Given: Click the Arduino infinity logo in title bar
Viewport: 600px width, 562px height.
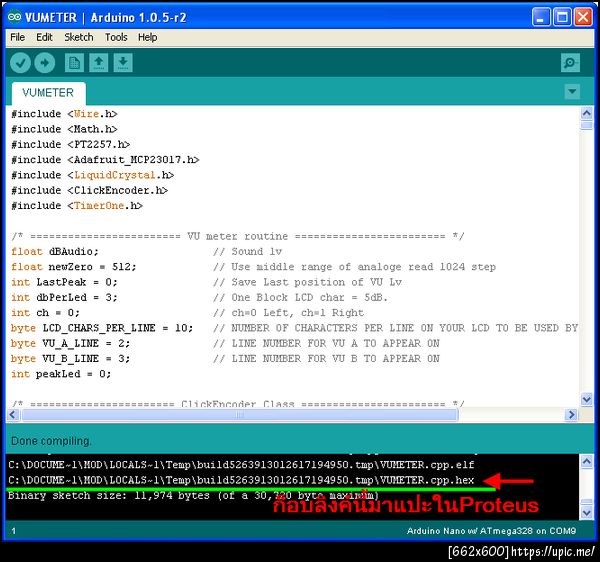Looking at the screenshot, I should coord(15,17).
